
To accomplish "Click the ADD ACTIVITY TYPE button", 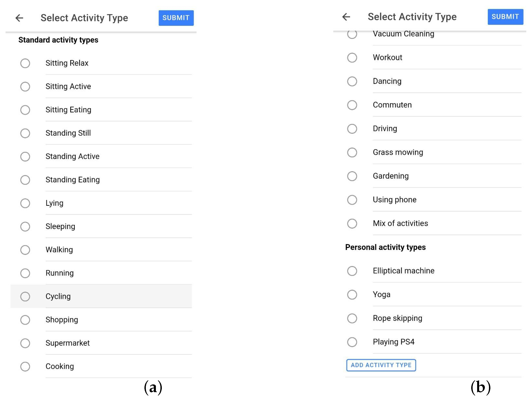I will [381, 365].
